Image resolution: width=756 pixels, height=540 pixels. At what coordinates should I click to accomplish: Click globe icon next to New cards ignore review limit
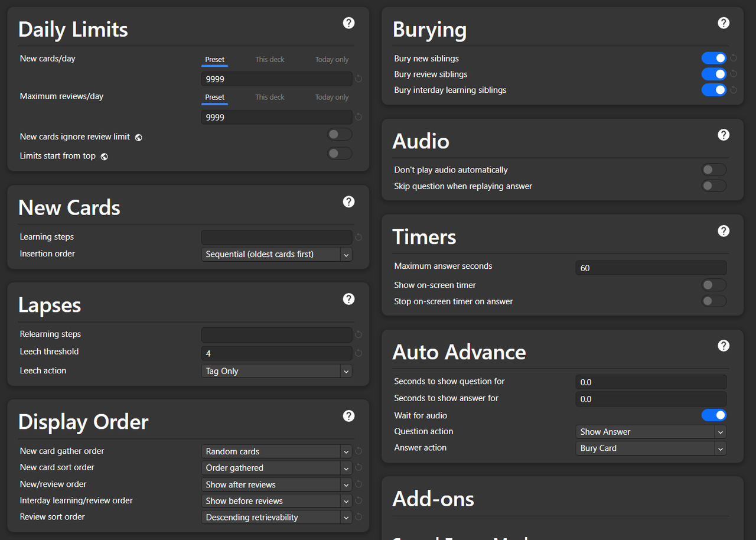(x=138, y=137)
